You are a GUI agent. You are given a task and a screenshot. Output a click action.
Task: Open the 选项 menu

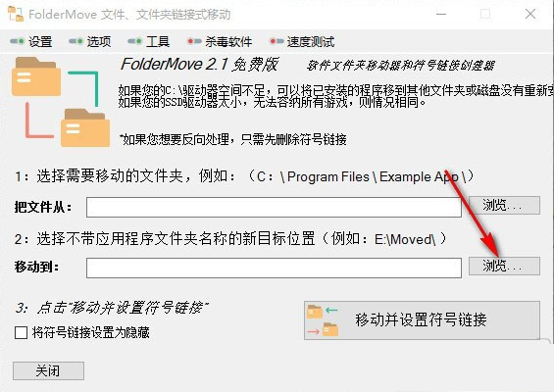(99, 42)
